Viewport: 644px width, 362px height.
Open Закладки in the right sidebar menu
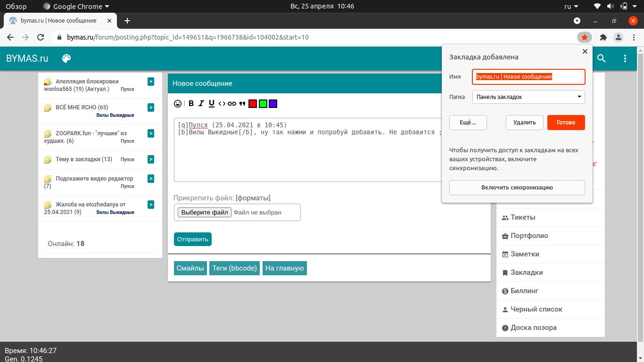[x=526, y=272]
